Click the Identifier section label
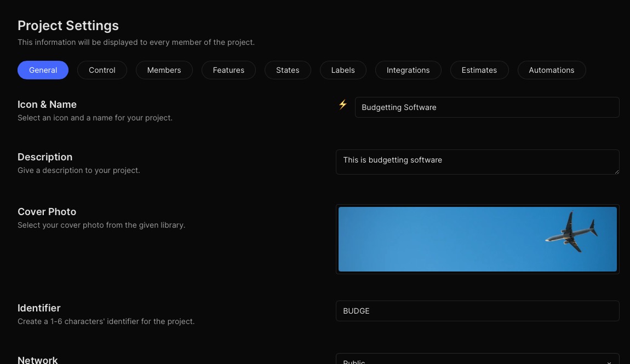The image size is (630, 364). [39, 308]
